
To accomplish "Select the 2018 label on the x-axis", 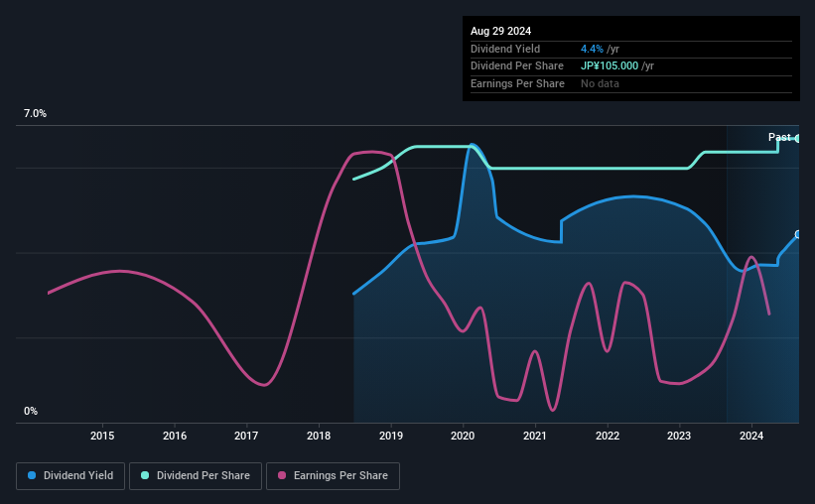I will point(319,436).
